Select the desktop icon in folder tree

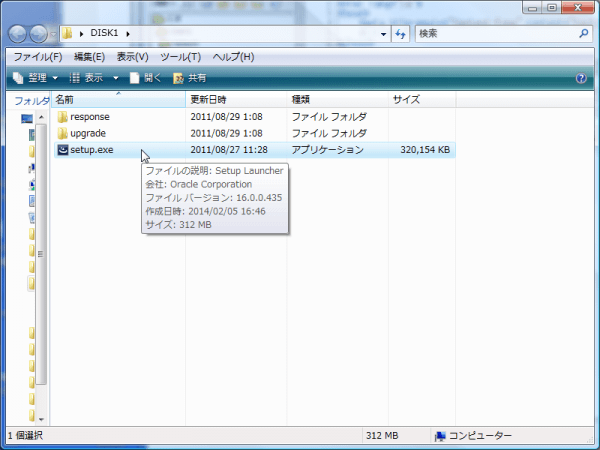[27, 119]
